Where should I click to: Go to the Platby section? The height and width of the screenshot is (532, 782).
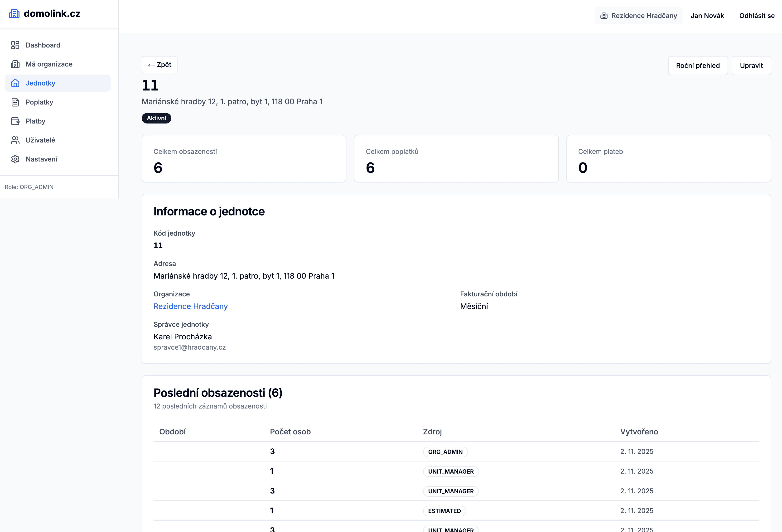tap(35, 121)
